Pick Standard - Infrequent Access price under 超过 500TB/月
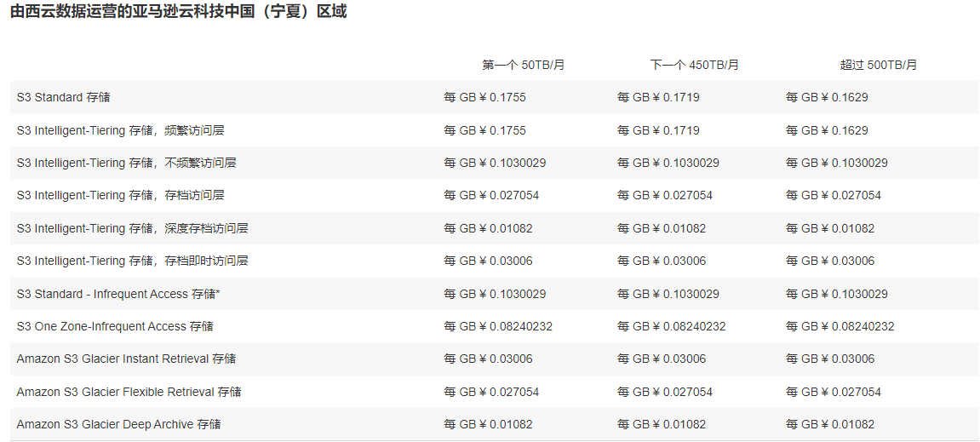This screenshot has height=442, width=980. pyautogui.click(x=837, y=294)
